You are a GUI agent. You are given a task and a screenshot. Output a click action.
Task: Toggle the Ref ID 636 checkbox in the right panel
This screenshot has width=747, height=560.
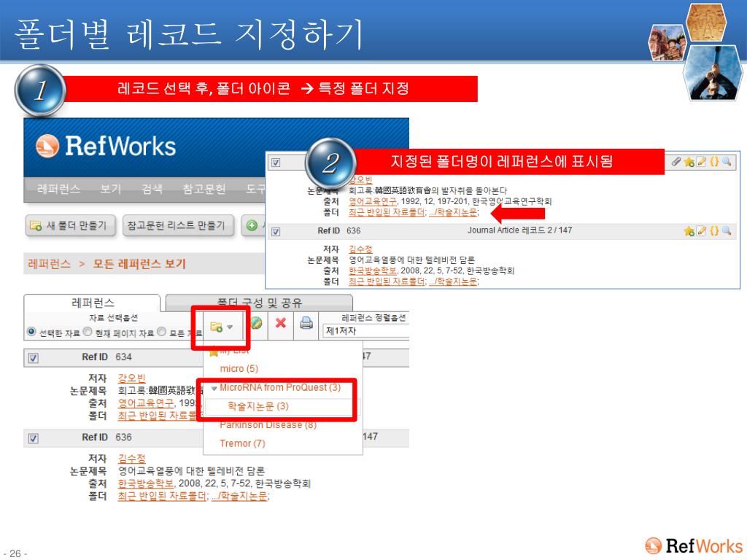[x=275, y=232]
